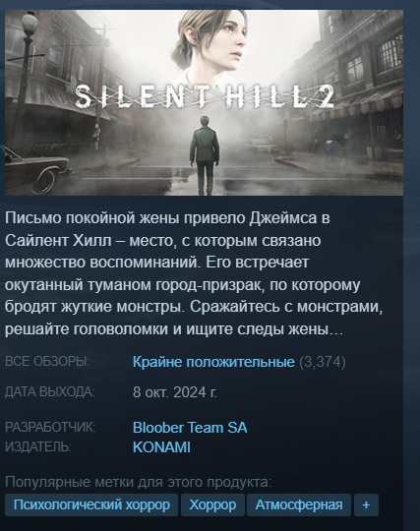Select the Хоррор tag
The width and height of the screenshot is (420, 531).
click(212, 504)
